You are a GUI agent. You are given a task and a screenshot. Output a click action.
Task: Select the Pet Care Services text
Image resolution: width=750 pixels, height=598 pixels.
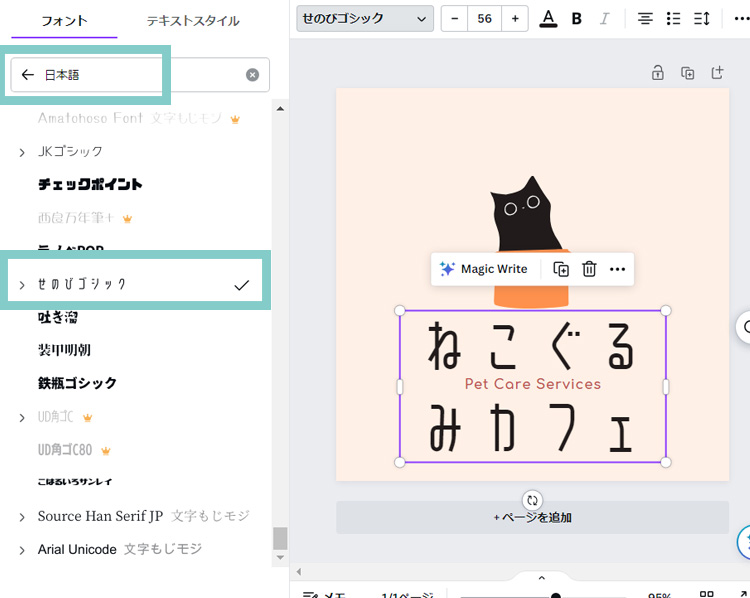click(x=532, y=384)
